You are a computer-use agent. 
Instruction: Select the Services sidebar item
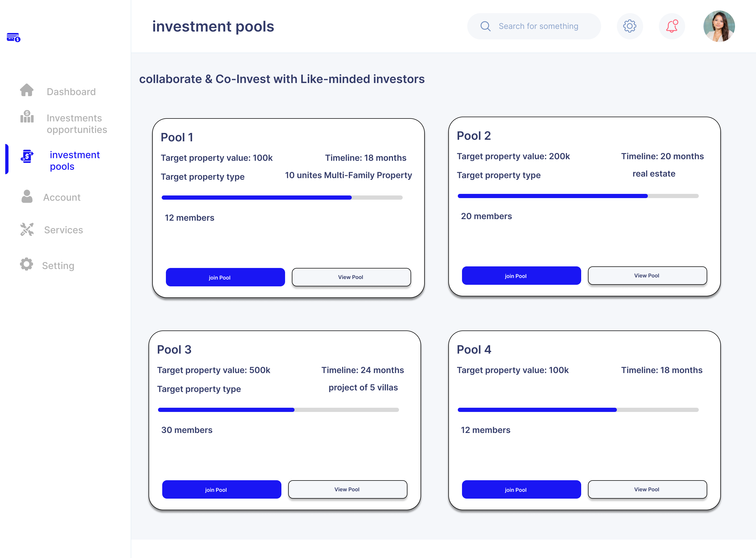(x=64, y=230)
